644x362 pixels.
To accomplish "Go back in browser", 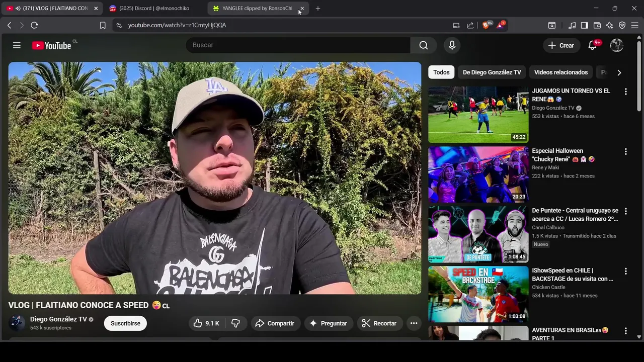I will (9, 25).
